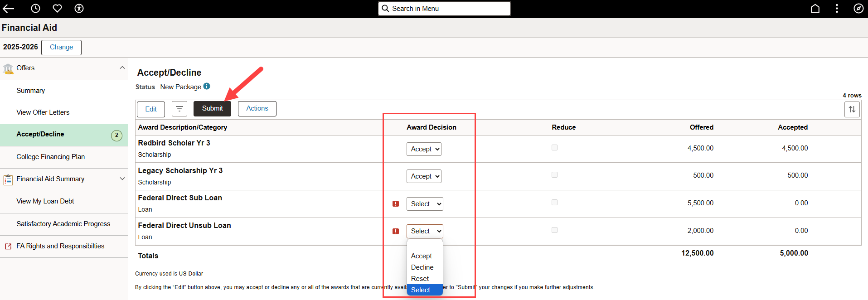This screenshot has width=868, height=300.
Task: Open Satisfactory Academic Progress
Action: 64,224
